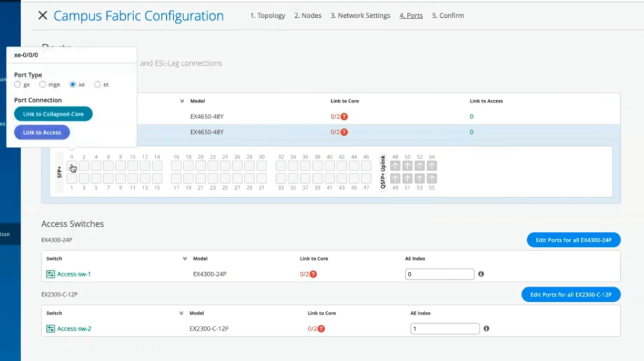Click Link to Collapsed-Core button

coord(53,114)
